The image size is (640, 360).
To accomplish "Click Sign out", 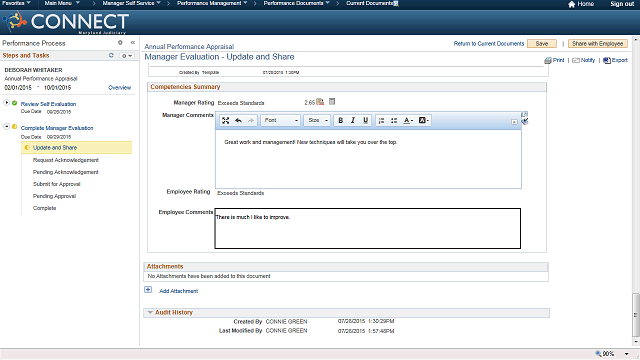I will click(x=622, y=4).
